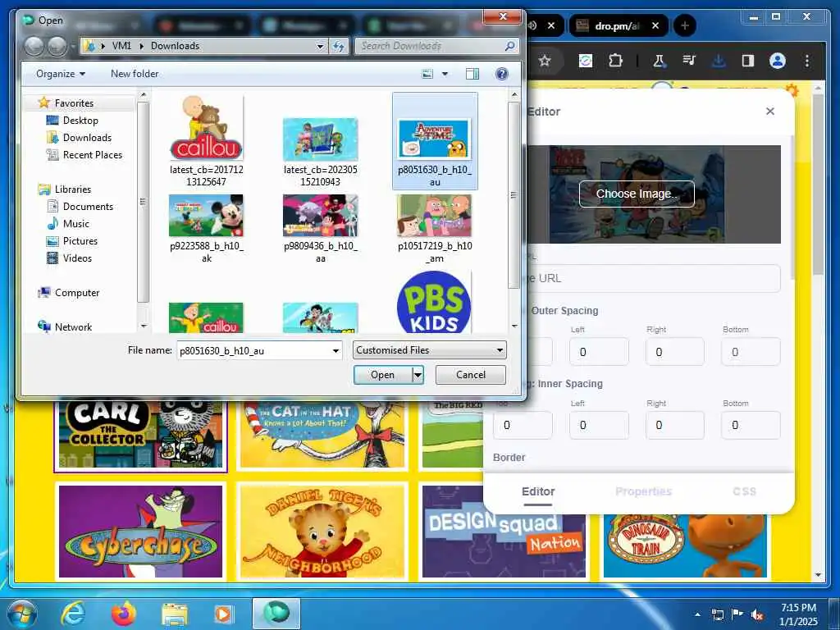
Task: Select Pictures library
Action: pos(80,241)
